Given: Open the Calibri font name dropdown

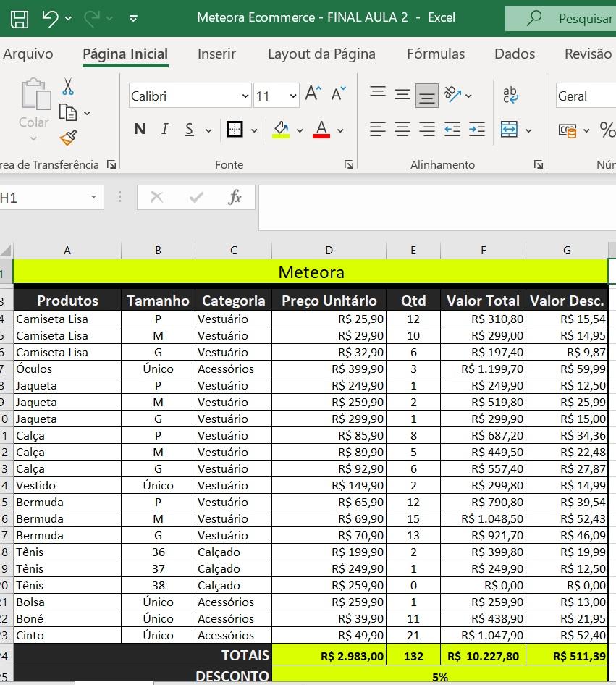Looking at the screenshot, I should coord(245,96).
